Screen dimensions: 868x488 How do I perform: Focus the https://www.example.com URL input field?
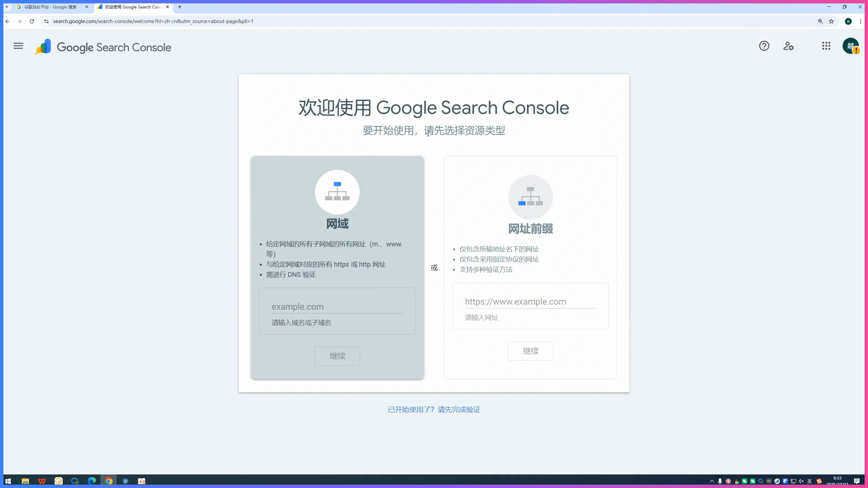pos(530,302)
